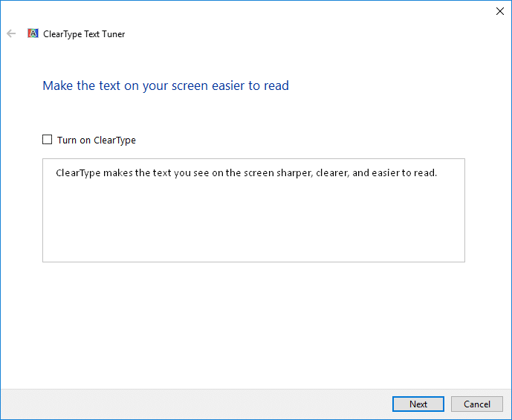Image resolution: width=512 pixels, height=420 pixels.
Task: Close the ClearType Text Tuner window
Action: [499, 11]
